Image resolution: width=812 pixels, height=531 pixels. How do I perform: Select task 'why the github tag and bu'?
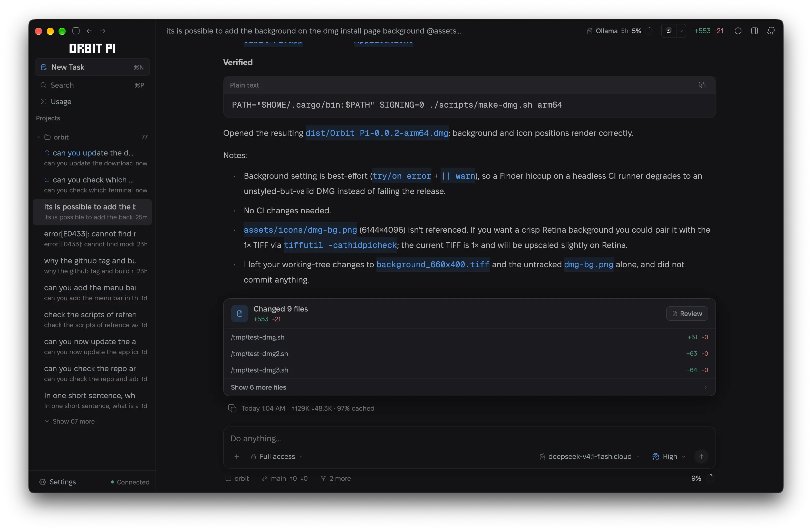(x=92, y=265)
